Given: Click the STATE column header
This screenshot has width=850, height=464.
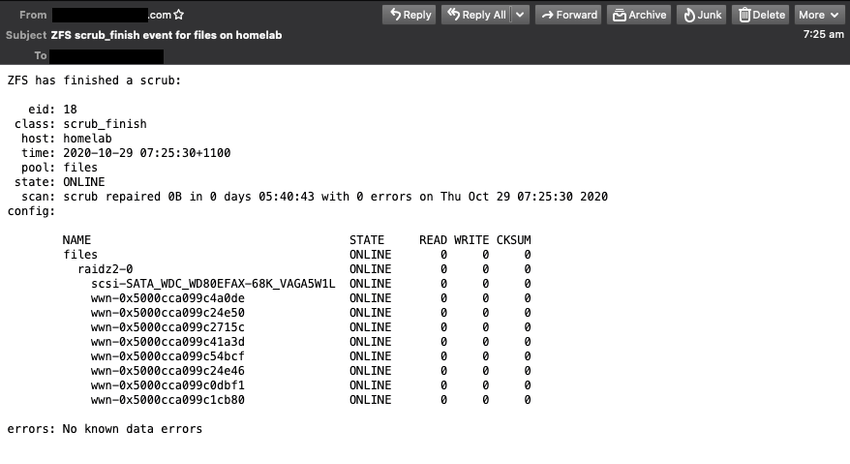Looking at the screenshot, I should (366, 240).
